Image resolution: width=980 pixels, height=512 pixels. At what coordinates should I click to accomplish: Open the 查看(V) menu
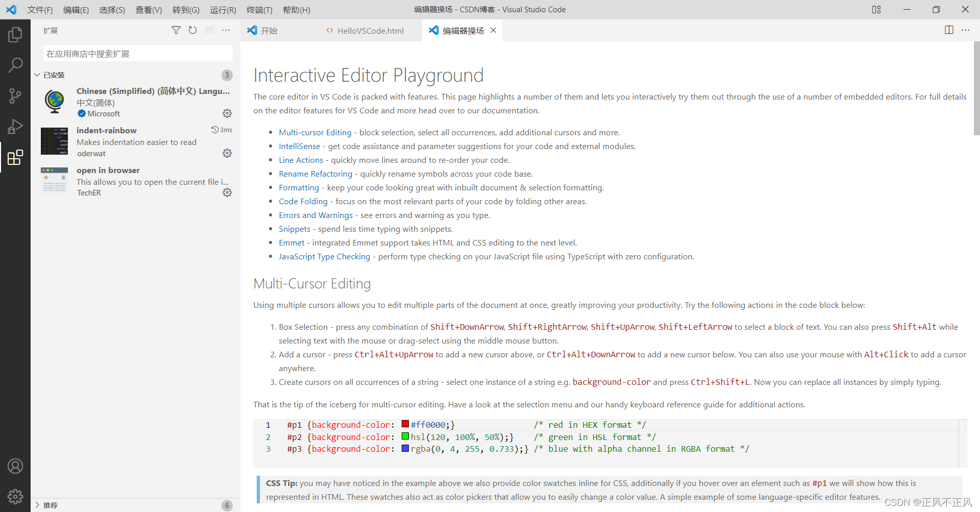click(149, 10)
